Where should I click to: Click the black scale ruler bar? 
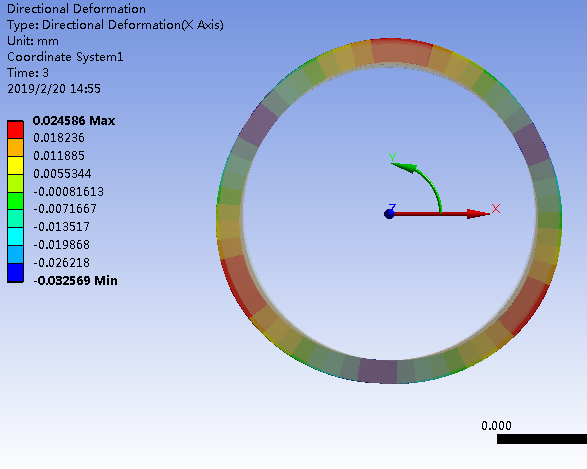click(x=542, y=439)
